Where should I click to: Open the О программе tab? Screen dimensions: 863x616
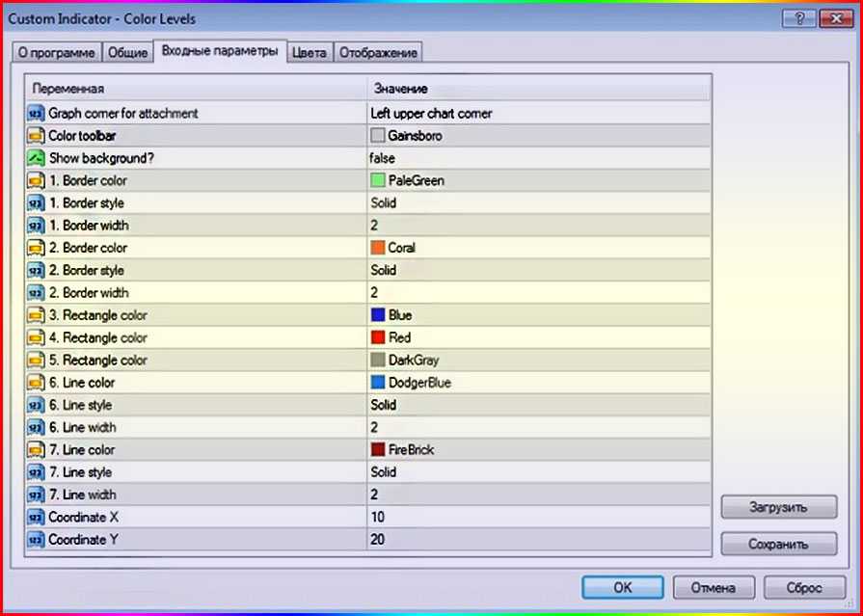click(x=57, y=52)
